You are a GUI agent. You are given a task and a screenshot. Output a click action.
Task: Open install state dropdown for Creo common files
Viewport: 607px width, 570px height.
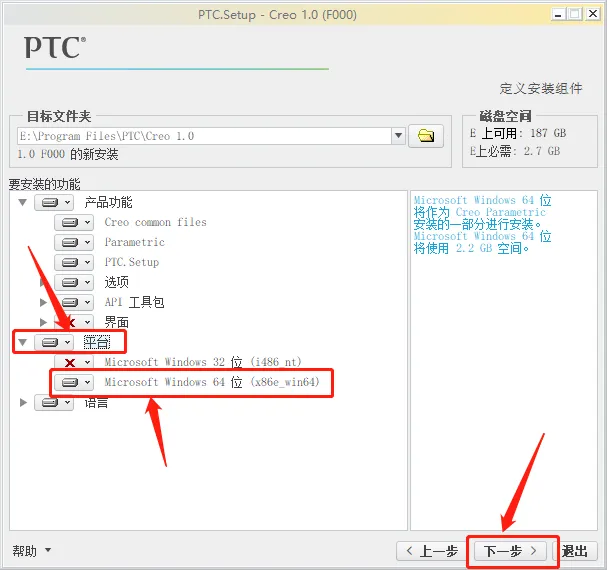coord(74,222)
